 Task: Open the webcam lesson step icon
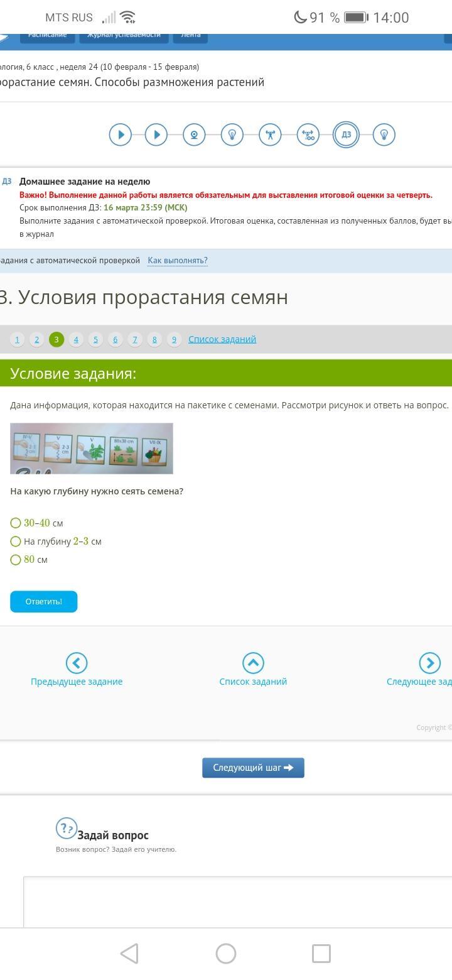(194, 134)
